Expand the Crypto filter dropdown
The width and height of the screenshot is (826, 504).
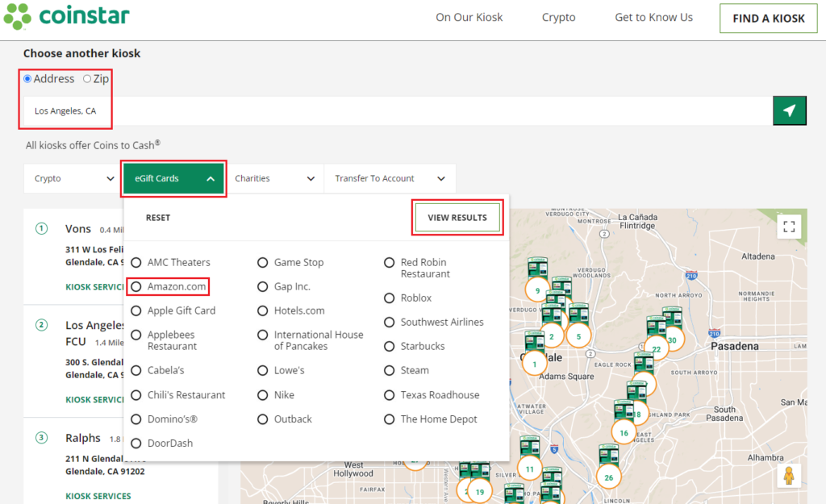(73, 179)
